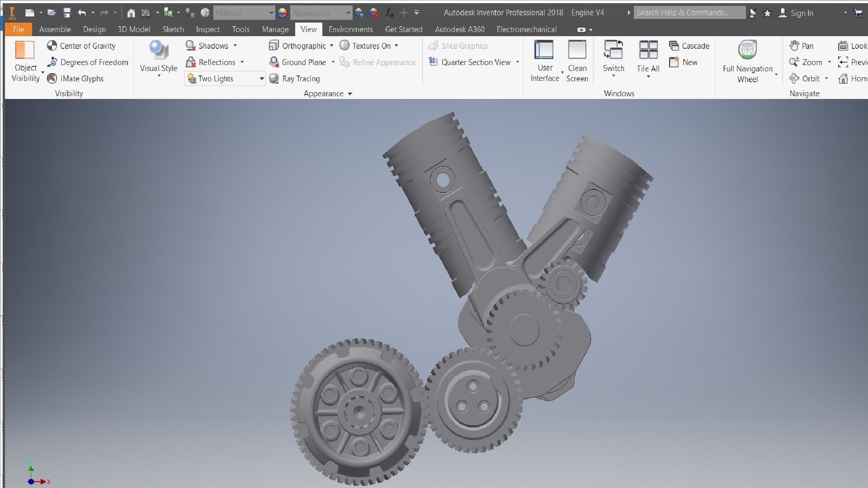The height and width of the screenshot is (488, 868).
Task: Click the Previous view button
Action: [x=853, y=62]
